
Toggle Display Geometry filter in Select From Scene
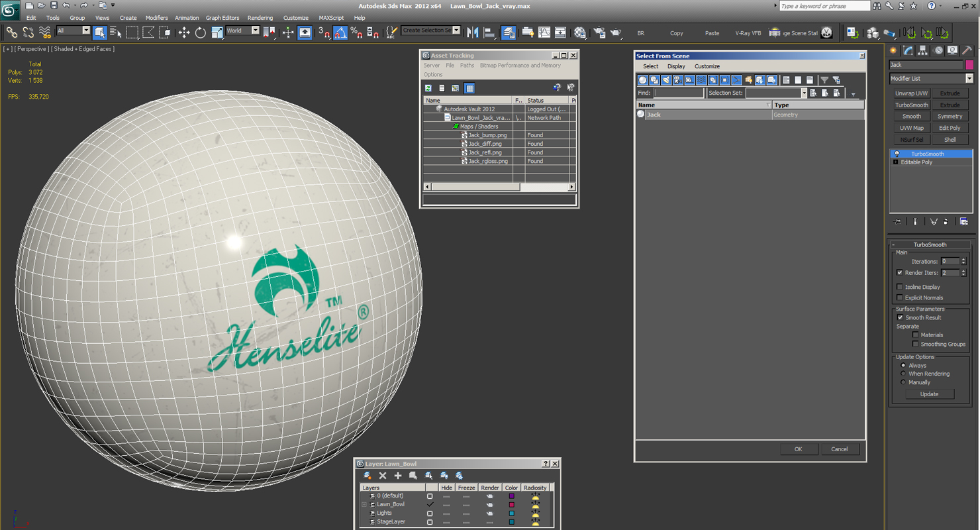[x=642, y=80]
